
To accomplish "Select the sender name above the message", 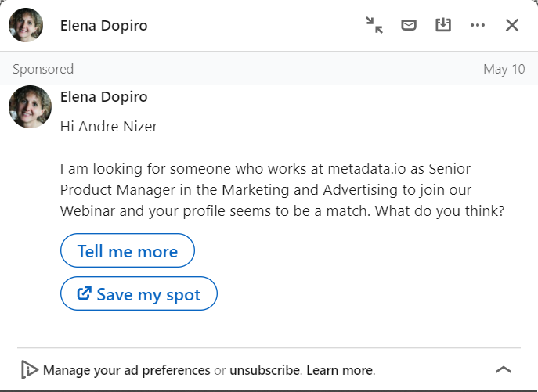I will click(103, 97).
